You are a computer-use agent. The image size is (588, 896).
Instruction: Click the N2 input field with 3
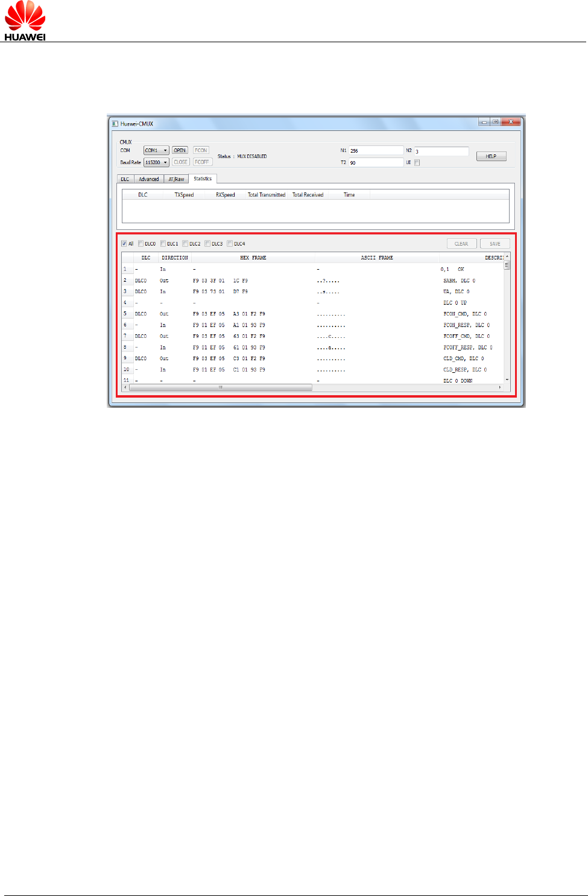(x=441, y=151)
